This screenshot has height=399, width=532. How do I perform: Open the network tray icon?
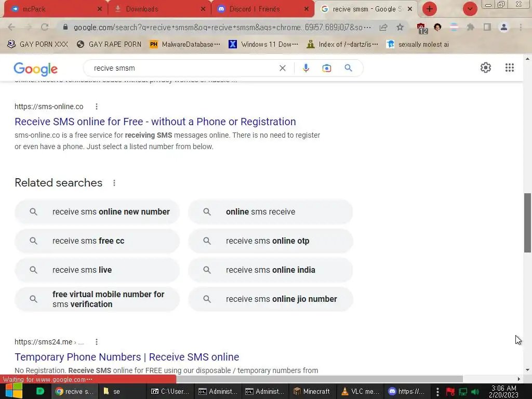click(463, 392)
